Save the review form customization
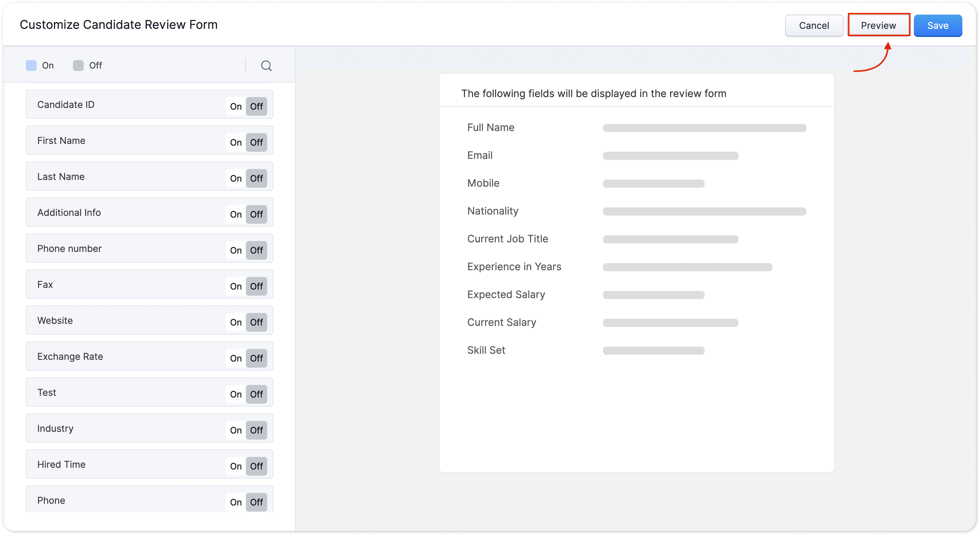980x535 pixels. click(x=937, y=25)
